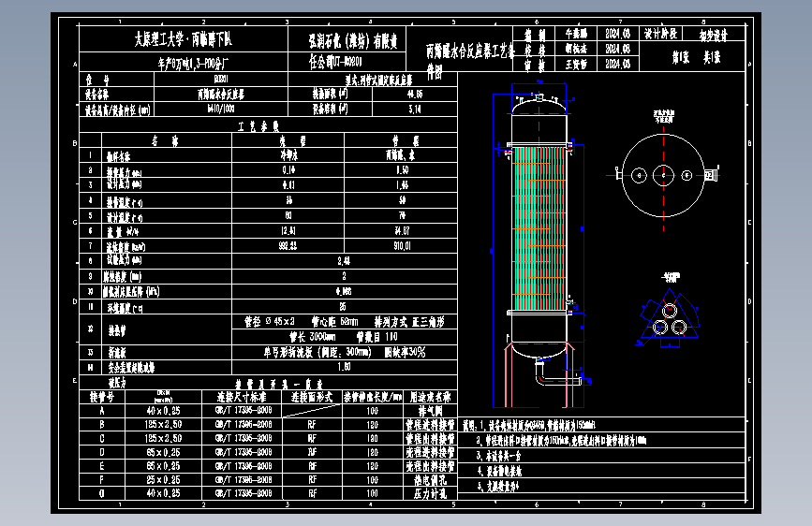
Task: Click 'RF' in nozzle row E
Action: [312, 466]
